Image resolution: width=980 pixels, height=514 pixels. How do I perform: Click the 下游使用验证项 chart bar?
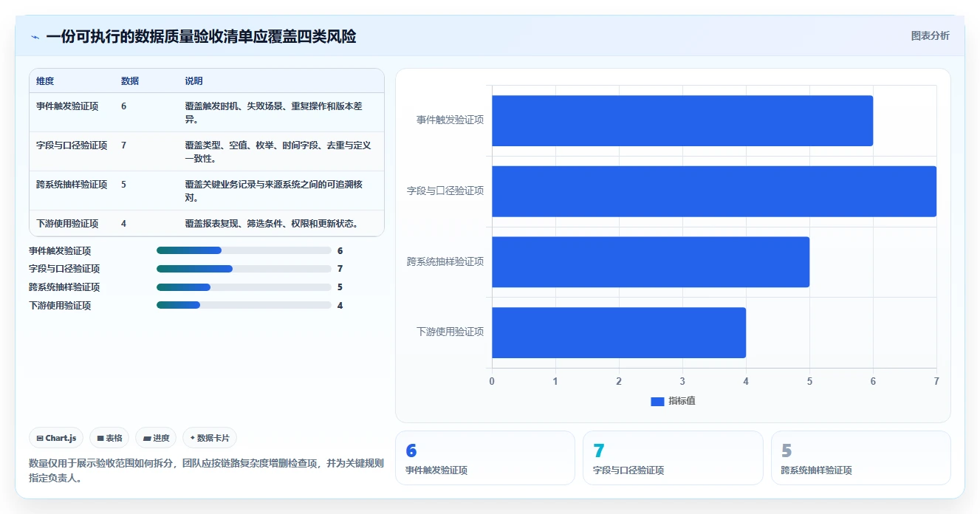[x=619, y=332]
